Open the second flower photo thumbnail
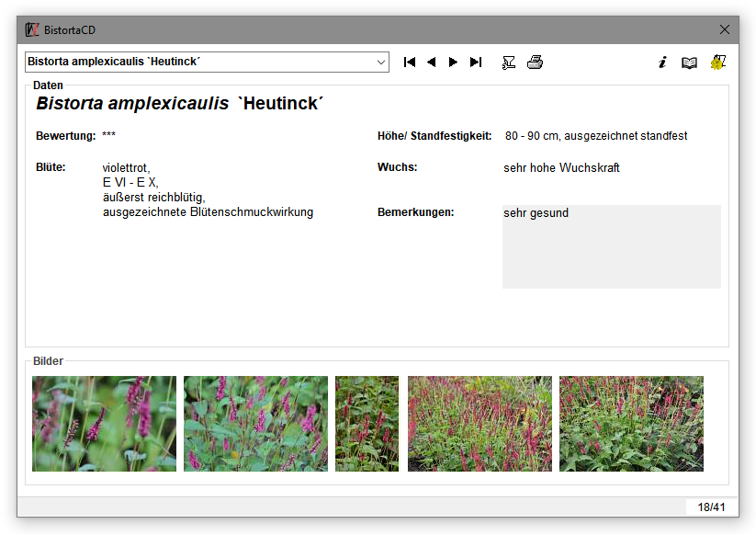Screen dimensions: 756x535 pyautogui.click(x=255, y=424)
